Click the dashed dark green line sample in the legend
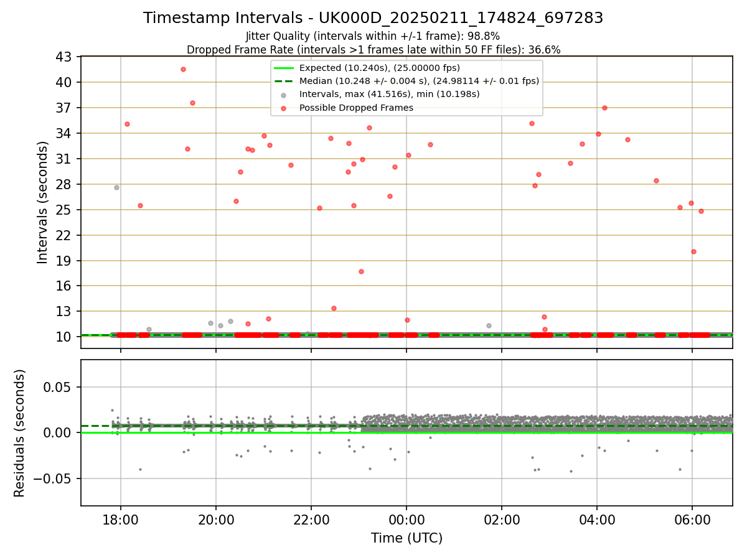747x560 pixels. [x=284, y=82]
